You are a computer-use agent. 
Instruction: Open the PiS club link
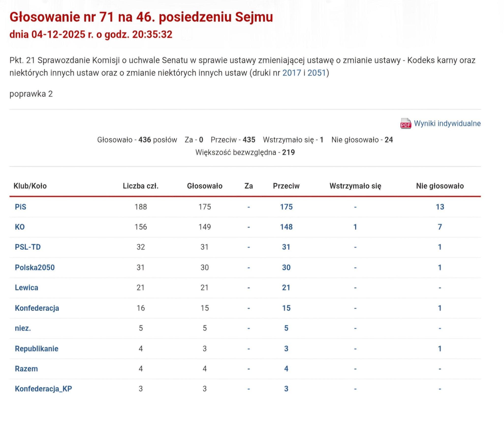20,207
